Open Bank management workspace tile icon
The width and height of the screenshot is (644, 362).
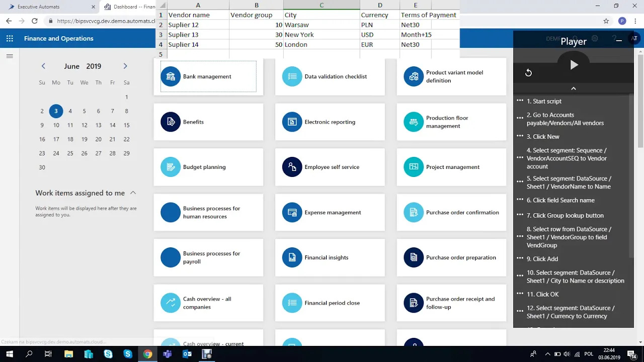pyautogui.click(x=171, y=76)
